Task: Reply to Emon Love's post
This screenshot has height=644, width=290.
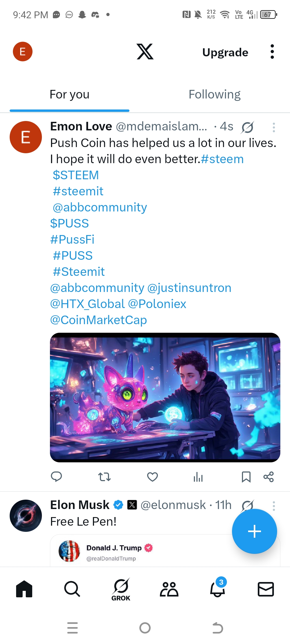Action: click(x=56, y=477)
